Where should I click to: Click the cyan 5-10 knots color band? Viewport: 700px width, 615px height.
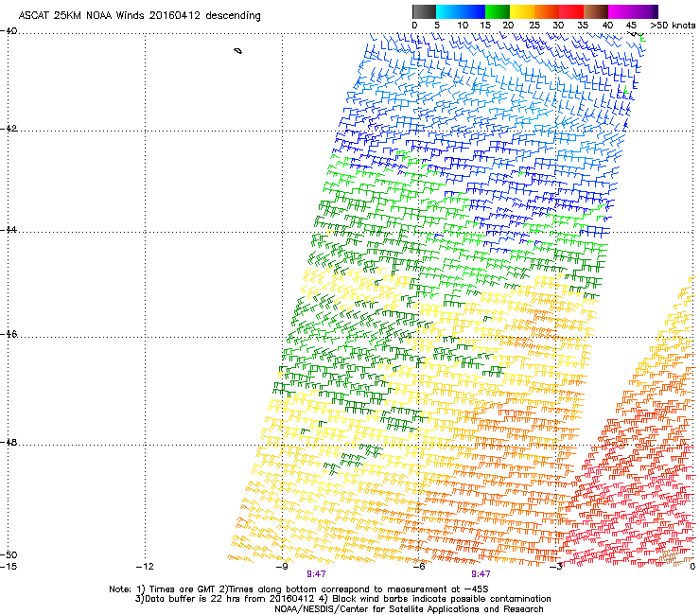click(x=448, y=11)
